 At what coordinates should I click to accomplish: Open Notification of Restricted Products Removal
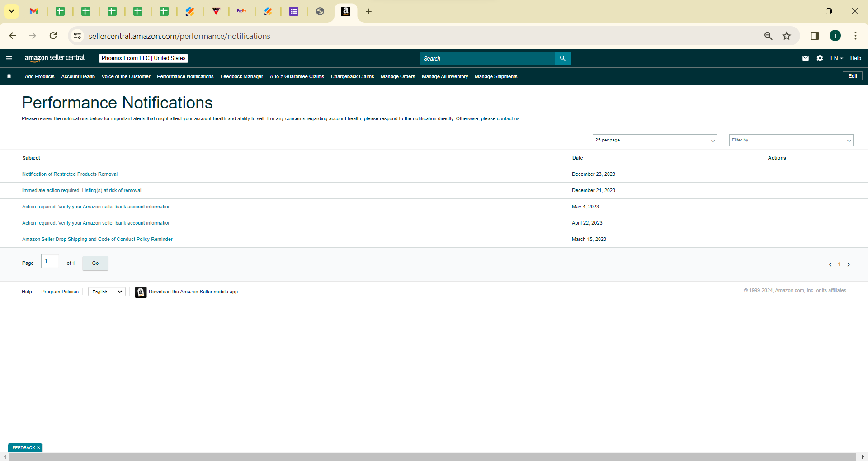click(x=70, y=174)
